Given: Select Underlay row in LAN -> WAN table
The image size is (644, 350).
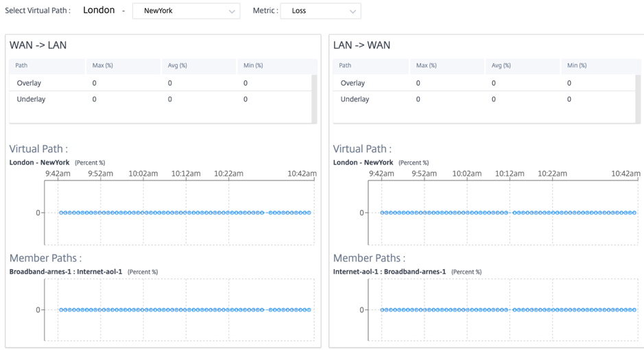Looking at the screenshot, I should pos(484,99).
